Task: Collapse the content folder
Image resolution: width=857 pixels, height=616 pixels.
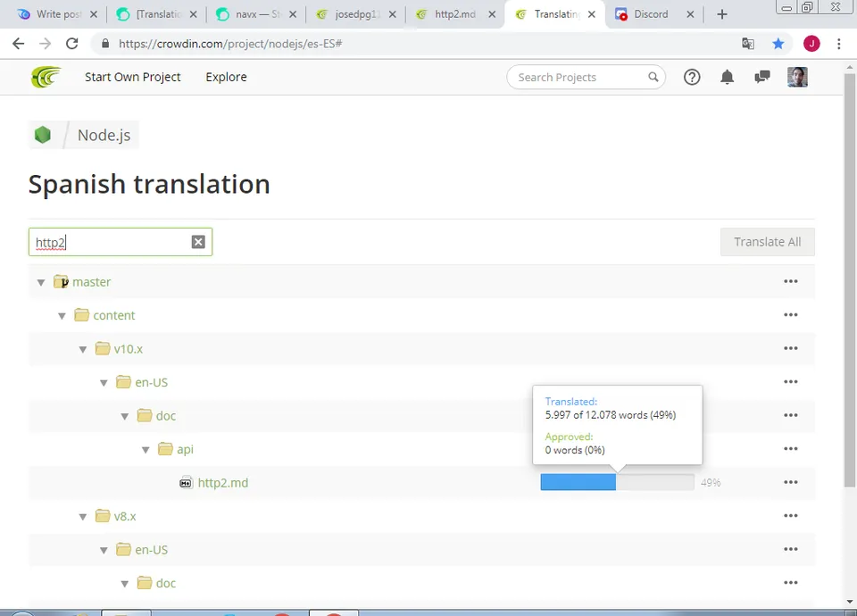Action: (62, 316)
